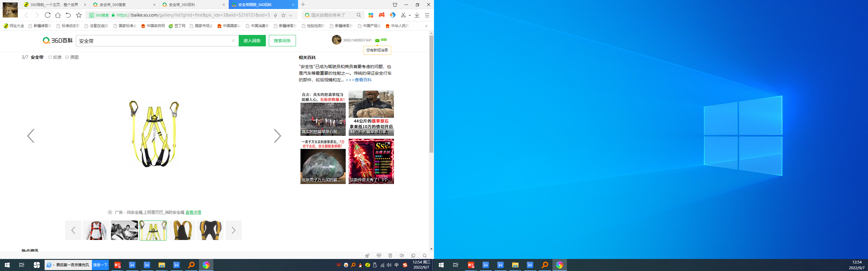This screenshot has height=271, width=868.
Task: Go to the browser home page
Action: pyautogui.click(x=58, y=15)
